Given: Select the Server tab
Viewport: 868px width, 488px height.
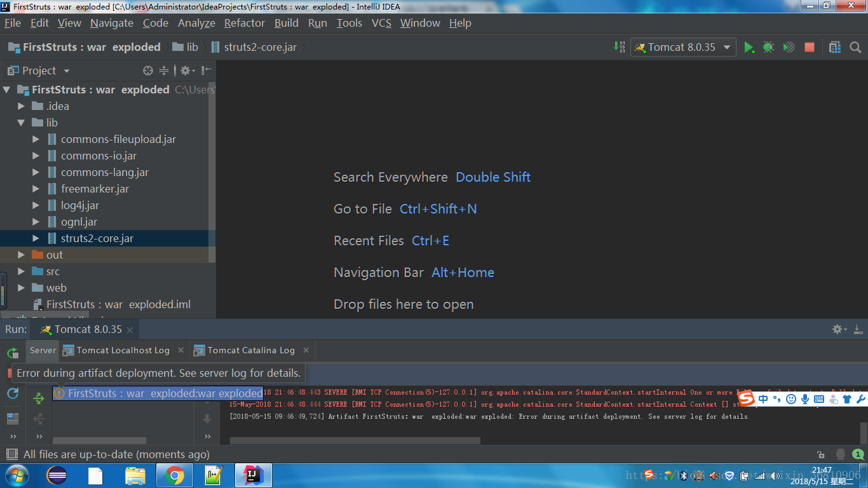Looking at the screenshot, I should (x=43, y=350).
